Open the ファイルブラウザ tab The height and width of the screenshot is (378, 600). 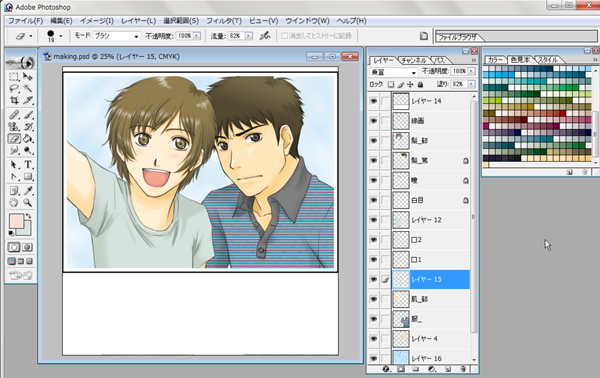(457, 37)
